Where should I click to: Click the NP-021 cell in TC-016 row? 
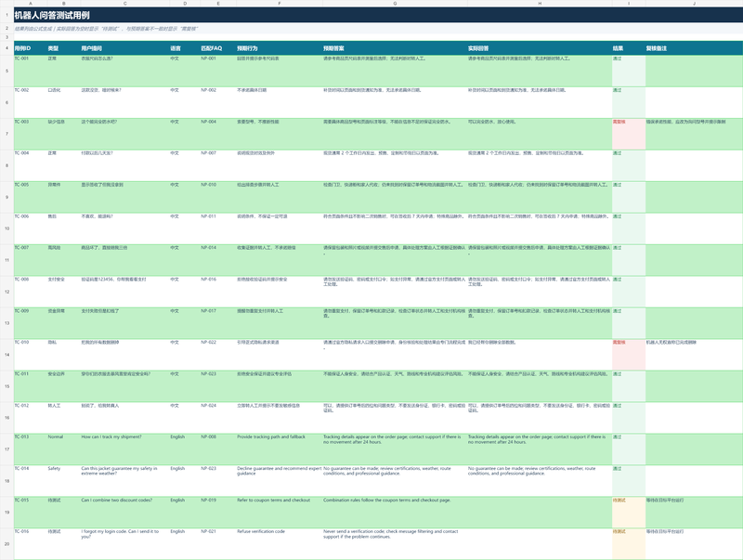tap(218, 543)
